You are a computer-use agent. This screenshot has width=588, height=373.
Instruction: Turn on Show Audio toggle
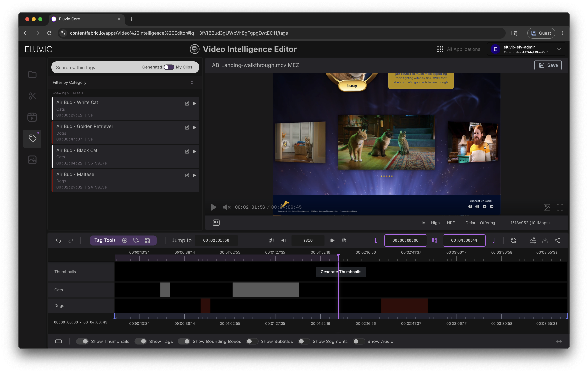click(359, 341)
